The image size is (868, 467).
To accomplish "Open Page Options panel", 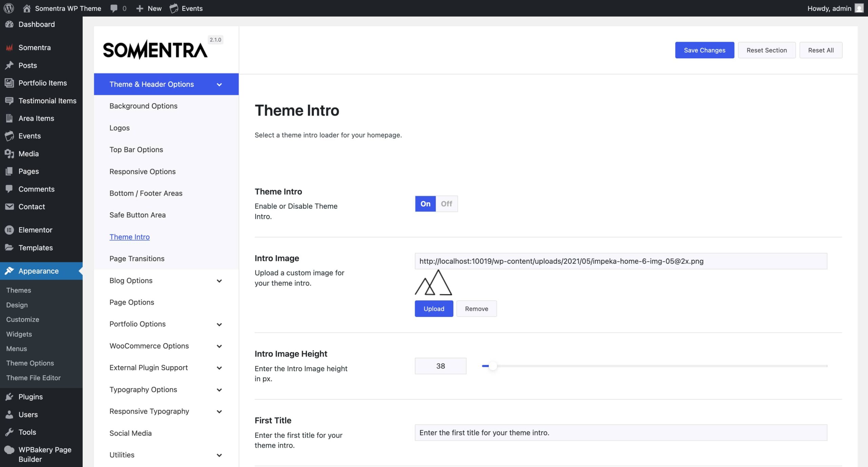I will [x=166, y=302].
